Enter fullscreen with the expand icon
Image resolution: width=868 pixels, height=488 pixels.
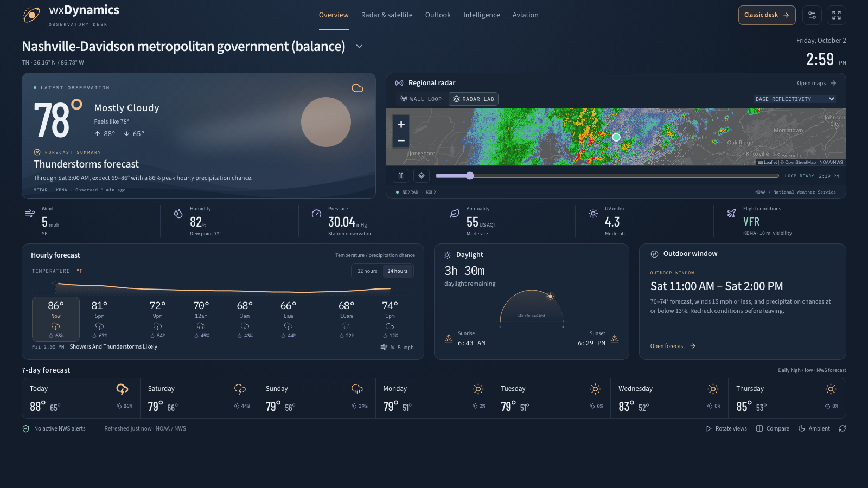(x=837, y=15)
